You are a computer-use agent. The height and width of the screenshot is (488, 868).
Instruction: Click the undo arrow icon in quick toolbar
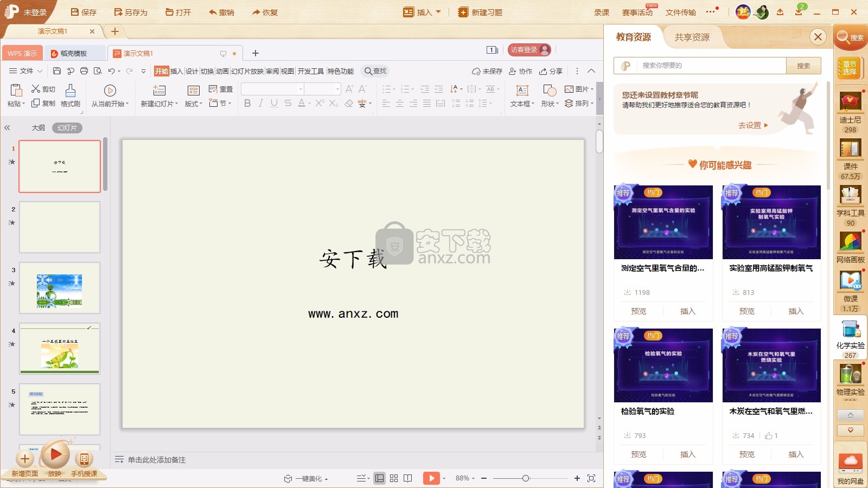tap(111, 71)
